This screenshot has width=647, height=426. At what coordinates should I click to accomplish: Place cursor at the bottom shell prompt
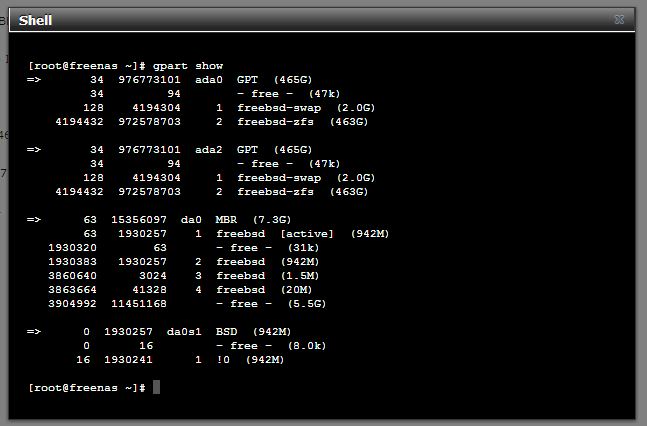tap(156, 387)
